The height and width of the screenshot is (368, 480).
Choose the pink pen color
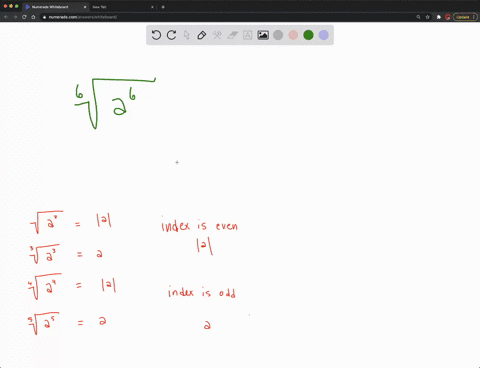pos(293,35)
